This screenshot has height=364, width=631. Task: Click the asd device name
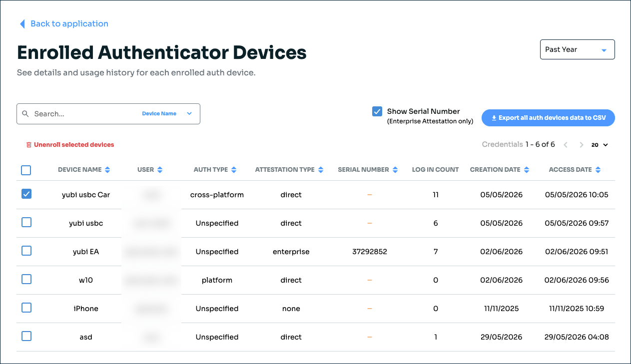pos(86,337)
